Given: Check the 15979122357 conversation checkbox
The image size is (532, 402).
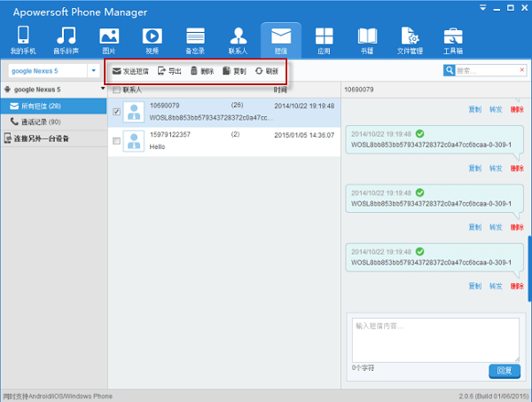Looking at the screenshot, I should 117,140.
